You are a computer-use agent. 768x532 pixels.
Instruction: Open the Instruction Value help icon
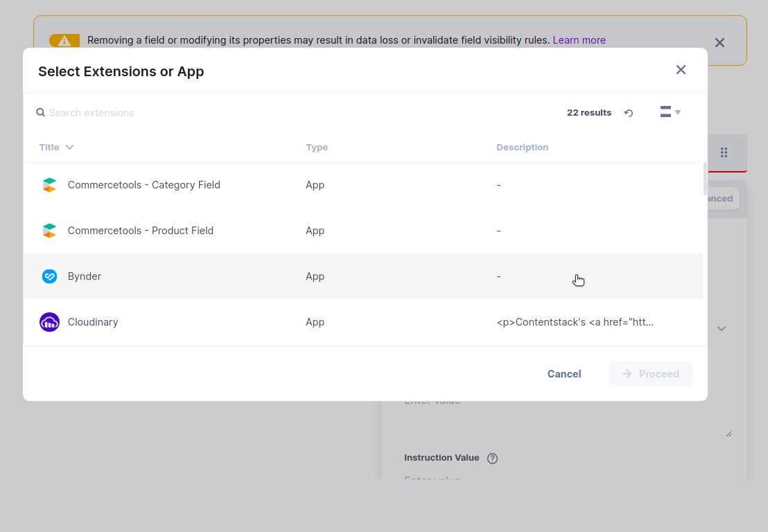pyautogui.click(x=492, y=459)
